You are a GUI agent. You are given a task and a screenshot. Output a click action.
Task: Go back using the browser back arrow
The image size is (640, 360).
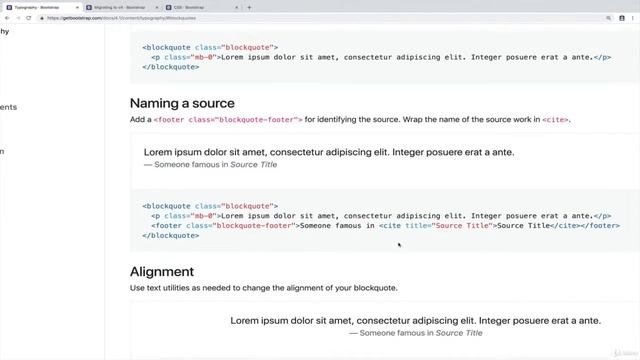(7, 18)
